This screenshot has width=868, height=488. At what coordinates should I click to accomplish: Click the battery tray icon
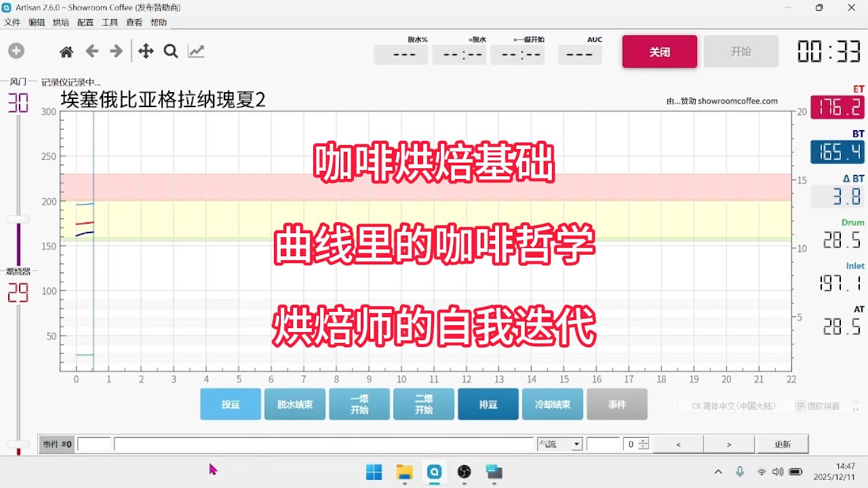(796, 472)
